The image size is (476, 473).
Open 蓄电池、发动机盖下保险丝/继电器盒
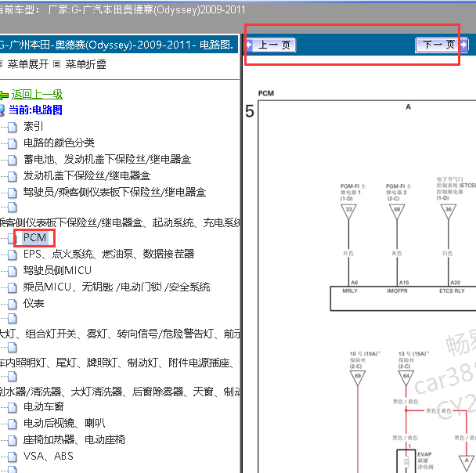[107, 159]
